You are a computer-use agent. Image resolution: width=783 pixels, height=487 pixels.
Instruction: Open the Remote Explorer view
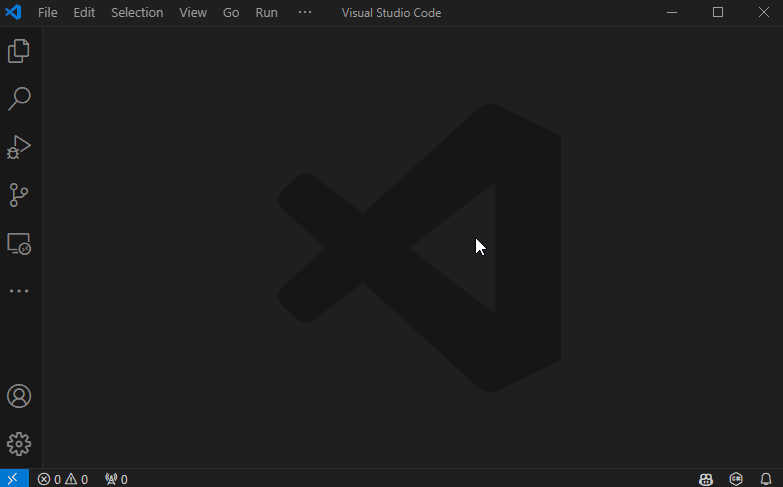tap(19, 244)
